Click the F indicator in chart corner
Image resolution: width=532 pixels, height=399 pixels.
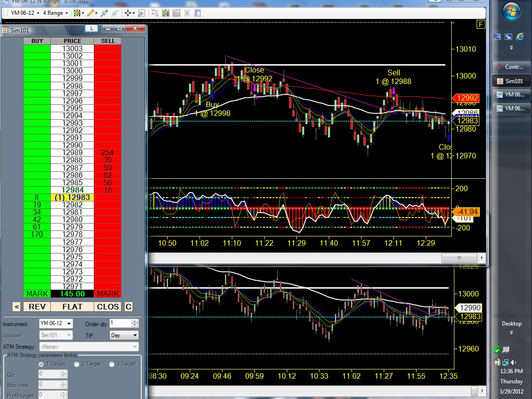coord(480,24)
